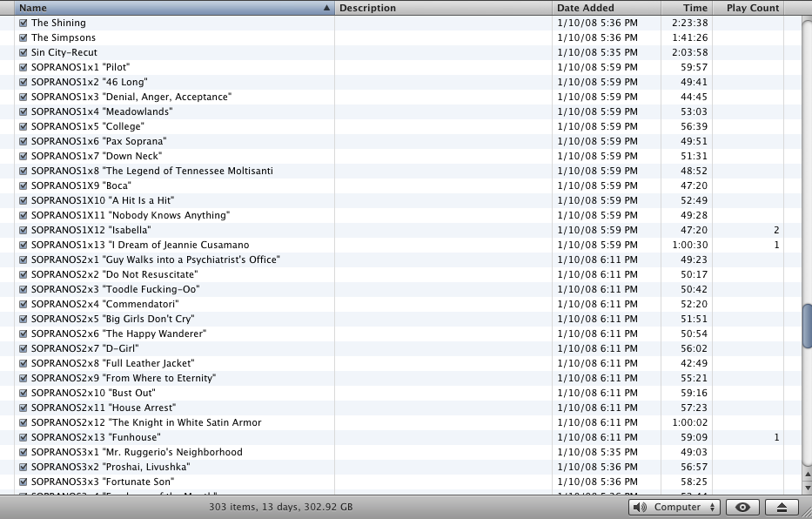Screen dimensions: 812x519
Task: Select "Guy Walks into a Psychiatrist's Office"
Action: [x=156, y=259]
